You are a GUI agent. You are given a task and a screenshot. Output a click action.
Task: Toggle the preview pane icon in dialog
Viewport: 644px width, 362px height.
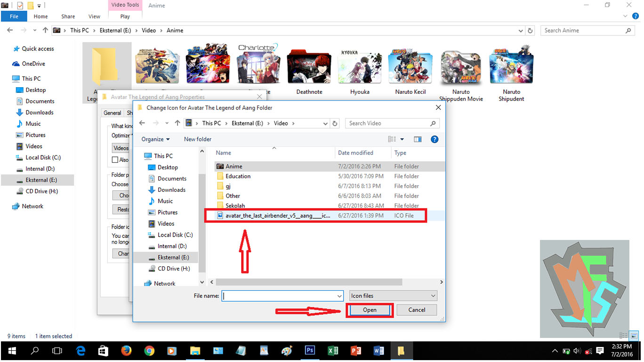[x=418, y=139]
